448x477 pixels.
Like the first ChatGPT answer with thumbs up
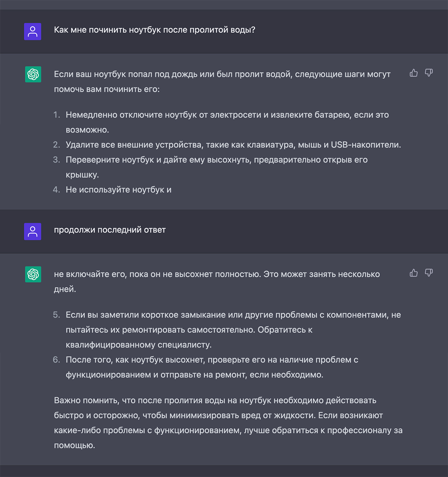pyautogui.click(x=414, y=73)
